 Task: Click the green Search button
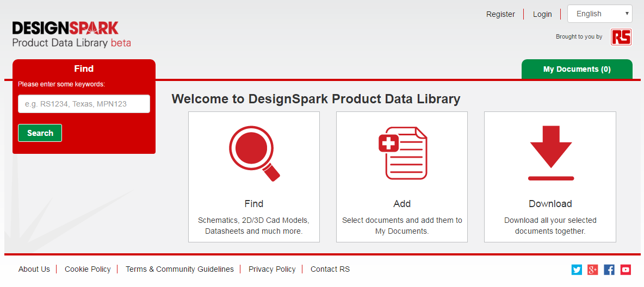coord(40,133)
